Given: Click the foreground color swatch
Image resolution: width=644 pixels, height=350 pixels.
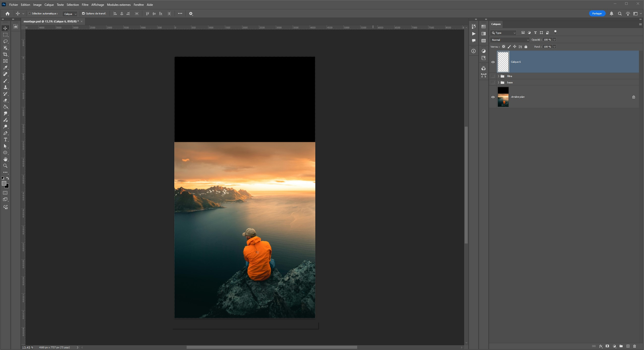Looking at the screenshot, I should pos(4,183).
